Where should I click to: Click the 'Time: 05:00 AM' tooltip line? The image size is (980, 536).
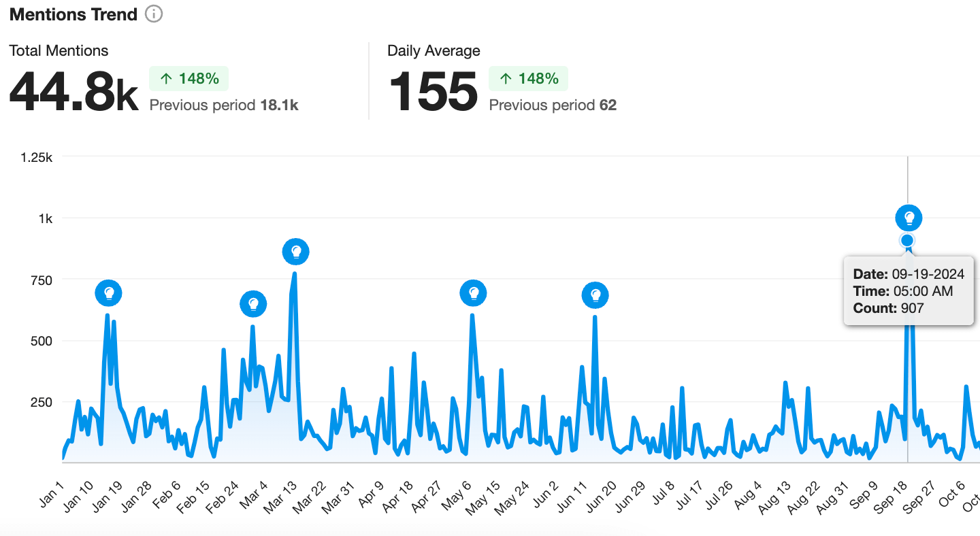click(x=902, y=291)
